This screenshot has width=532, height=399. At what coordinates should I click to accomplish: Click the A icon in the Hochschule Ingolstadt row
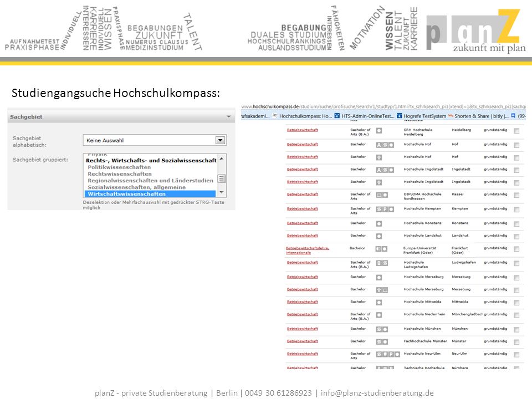tap(379, 170)
